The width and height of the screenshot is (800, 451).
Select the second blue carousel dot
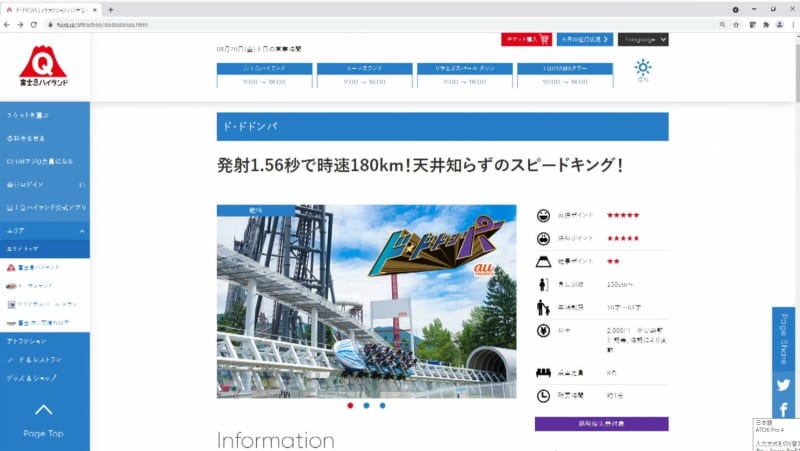pyautogui.click(x=366, y=406)
